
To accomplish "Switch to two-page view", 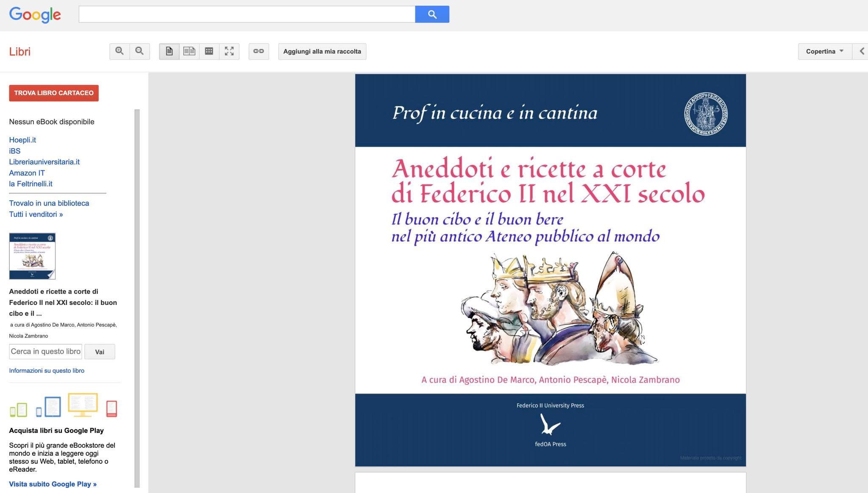I will click(189, 51).
